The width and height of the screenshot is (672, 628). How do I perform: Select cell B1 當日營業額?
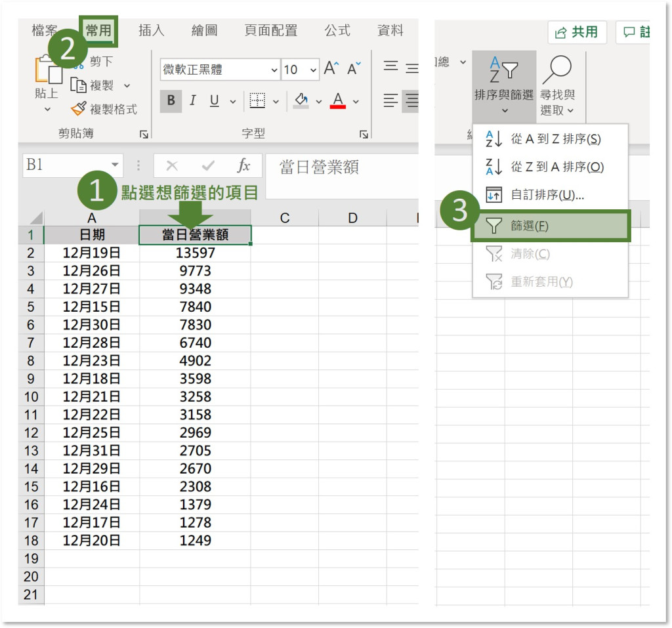pos(195,235)
